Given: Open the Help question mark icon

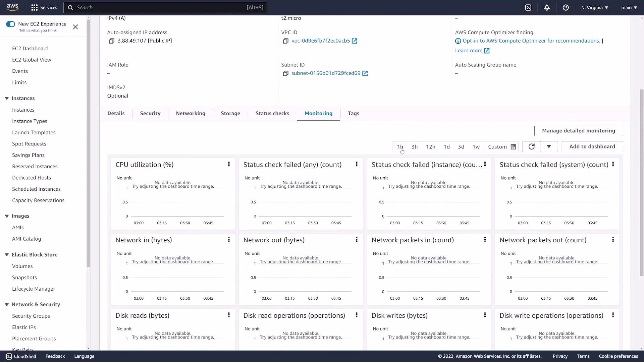Looking at the screenshot, I should coord(566,7).
